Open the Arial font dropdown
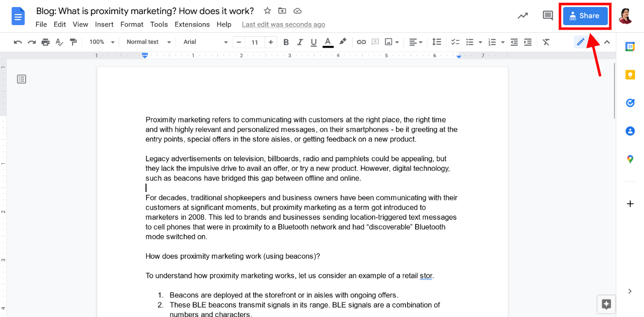This screenshot has width=644, height=317. (x=205, y=42)
